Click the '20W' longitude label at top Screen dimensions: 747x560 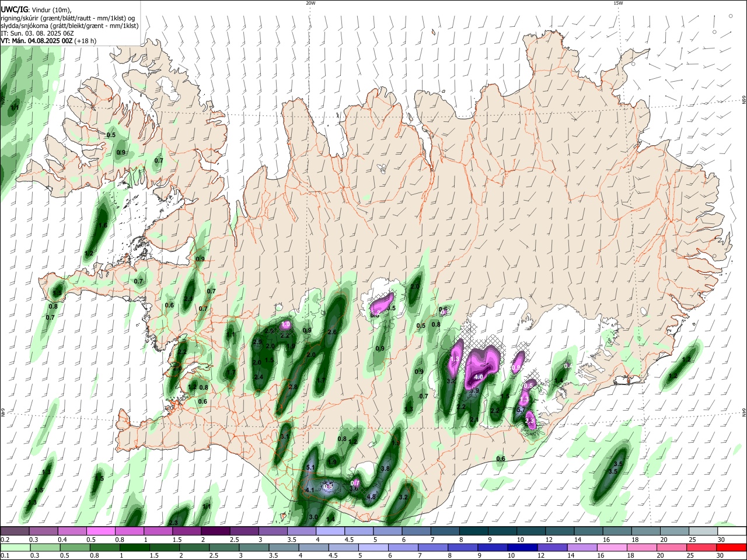(310, 3)
